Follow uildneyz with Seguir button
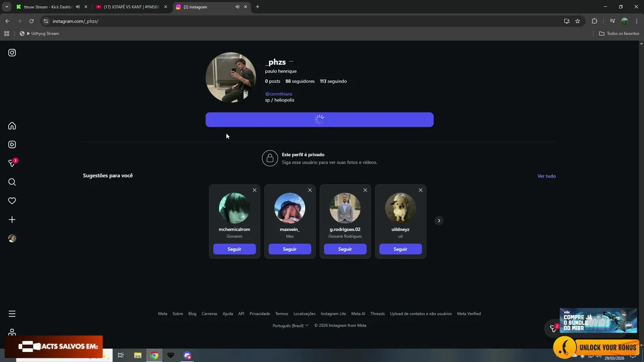 [x=400, y=249]
